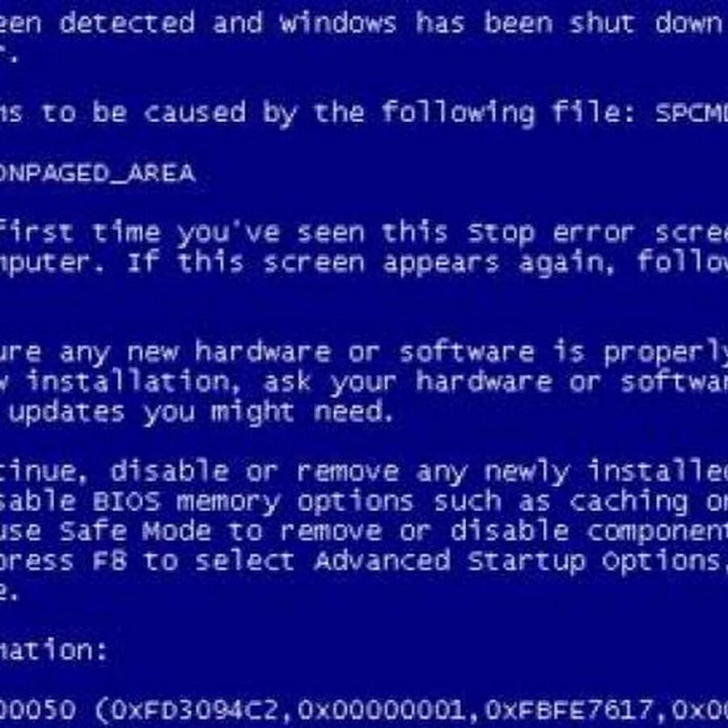Click 'updates you might need.' sentence
Image resolution: width=728 pixels, height=728 pixels.
pos(201,413)
